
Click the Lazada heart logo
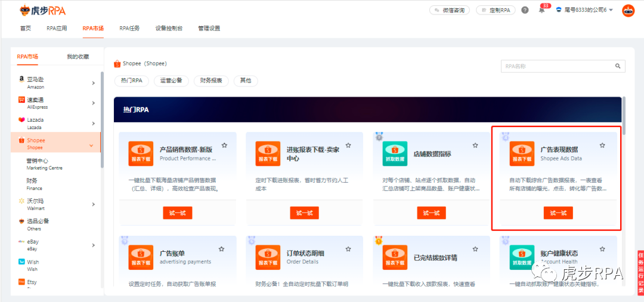[21, 119]
